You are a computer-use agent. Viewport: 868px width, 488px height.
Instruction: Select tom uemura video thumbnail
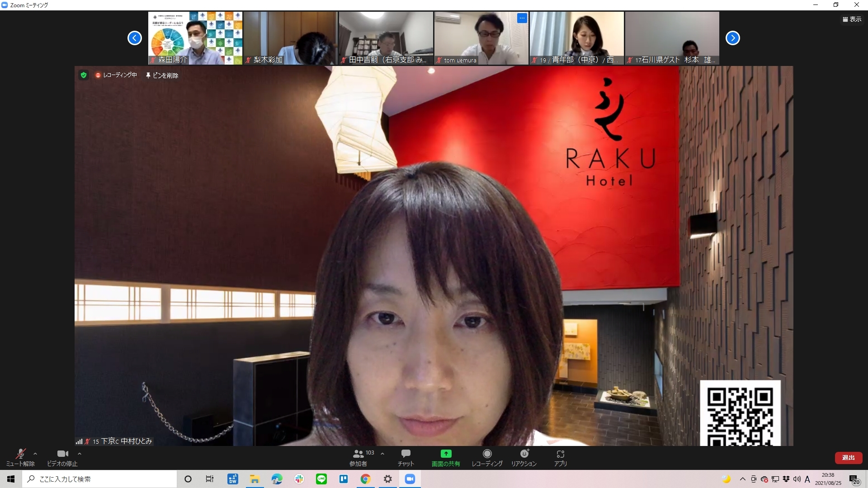pyautogui.click(x=481, y=38)
